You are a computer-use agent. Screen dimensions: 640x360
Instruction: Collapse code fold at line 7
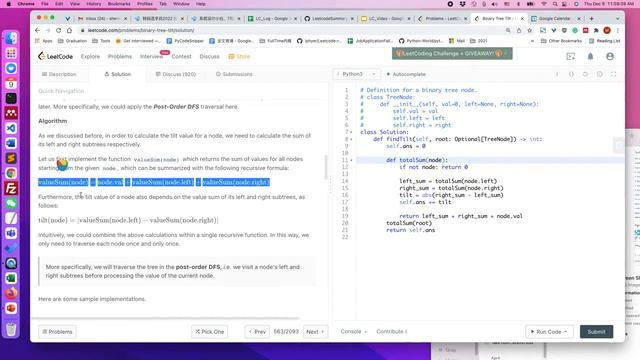click(x=351, y=132)
